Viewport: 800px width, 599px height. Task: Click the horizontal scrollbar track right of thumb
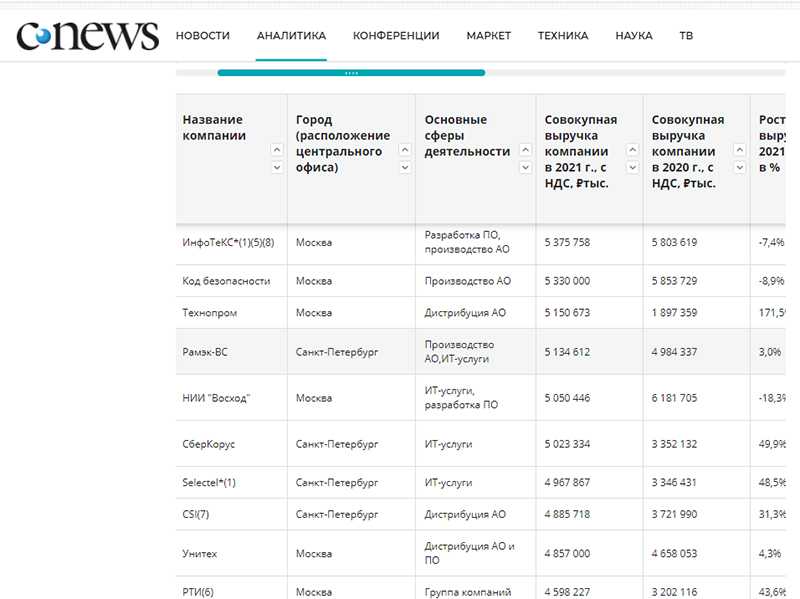coord(635,73)
